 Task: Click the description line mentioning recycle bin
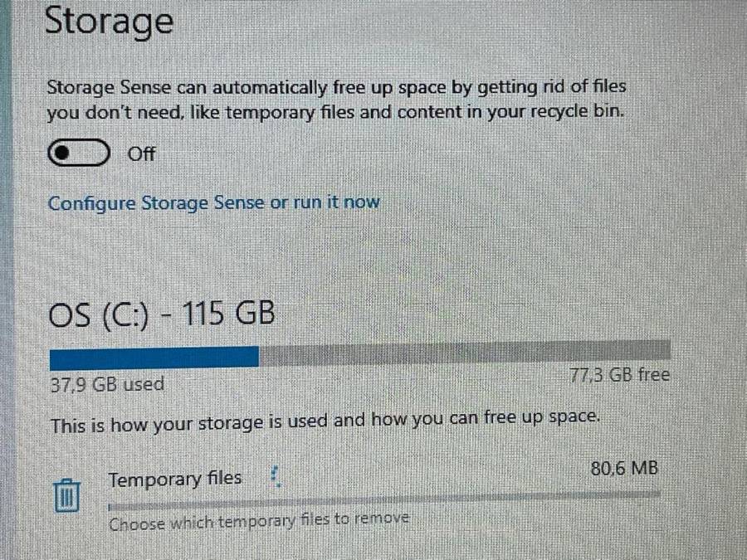click(x=333, y=112)
